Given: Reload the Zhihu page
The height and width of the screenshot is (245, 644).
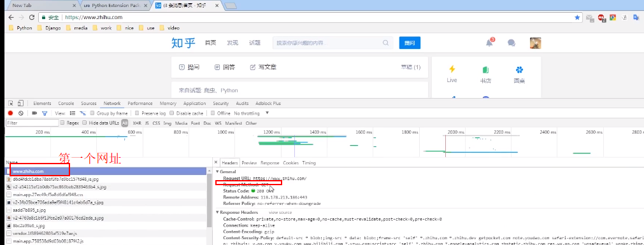Looking at the screenshot, I should [x=32, y=18].
